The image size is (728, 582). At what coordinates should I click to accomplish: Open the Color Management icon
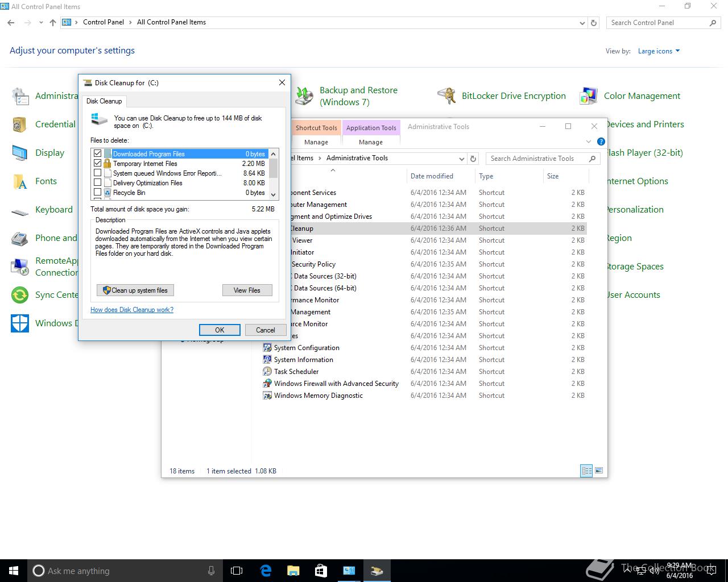coord(589,96)
